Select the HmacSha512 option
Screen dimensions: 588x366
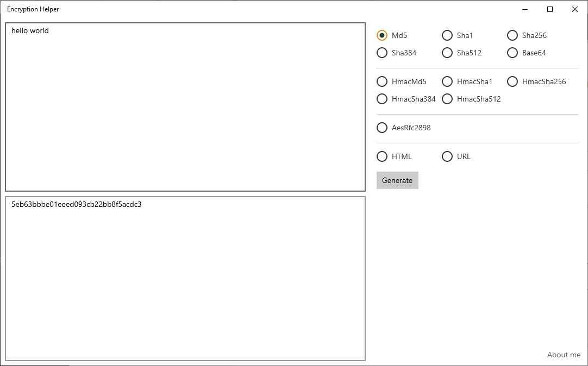[x=447, y=99]
